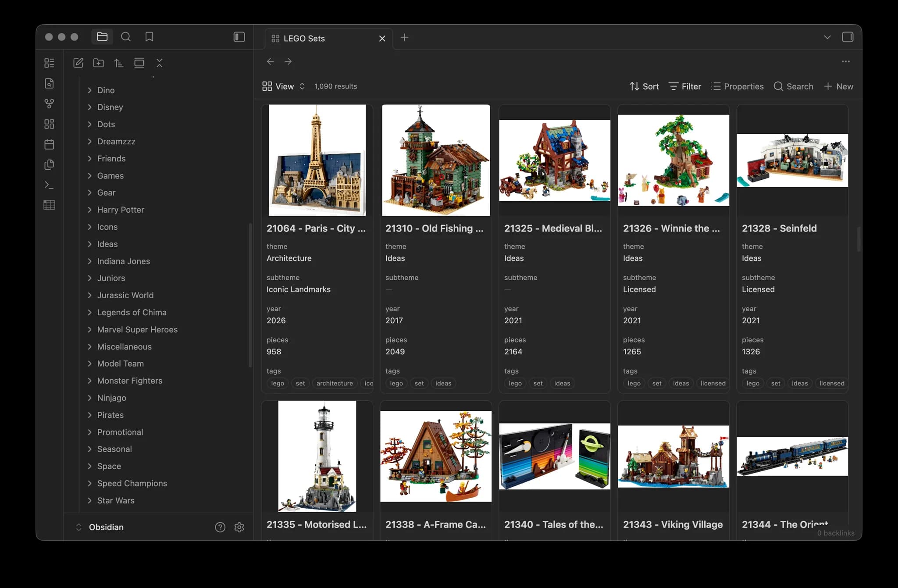
Task: Open the tab list dropdown chevron
Action: pos(827,37)
